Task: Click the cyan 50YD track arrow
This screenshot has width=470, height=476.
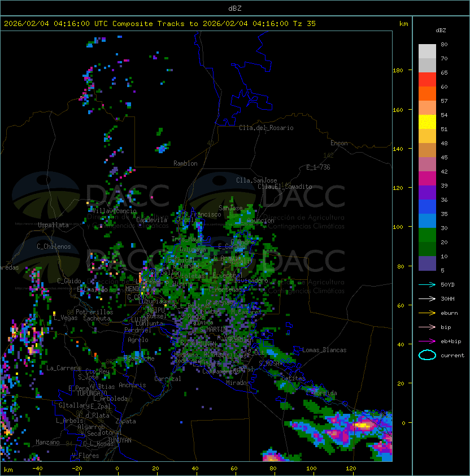Action: (427, 284)
